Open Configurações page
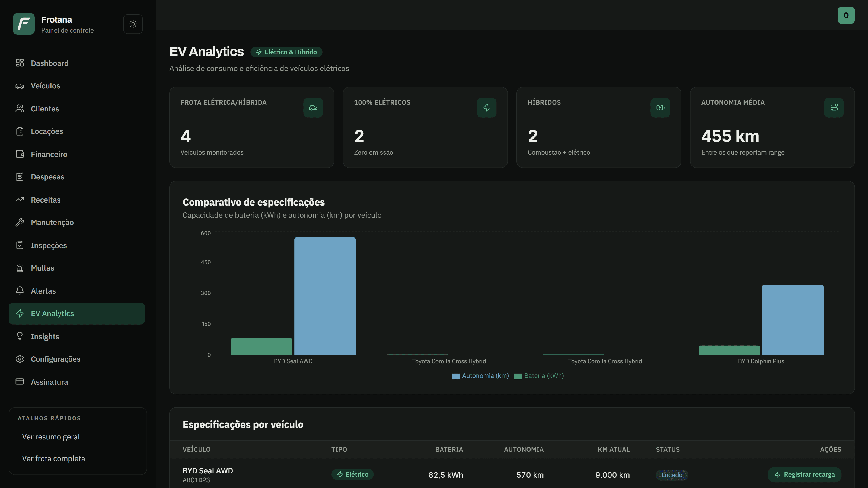Image resolution: width=868 pixels, height=488 pixels. point(77,359)
